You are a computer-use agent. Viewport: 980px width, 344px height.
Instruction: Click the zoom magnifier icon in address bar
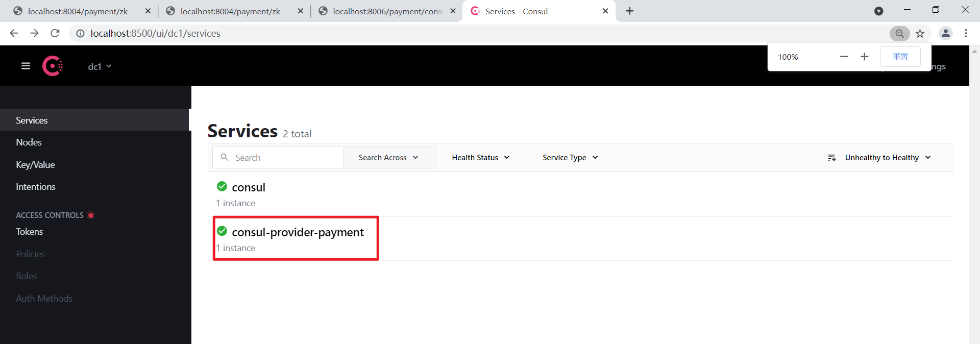point(899,33)
